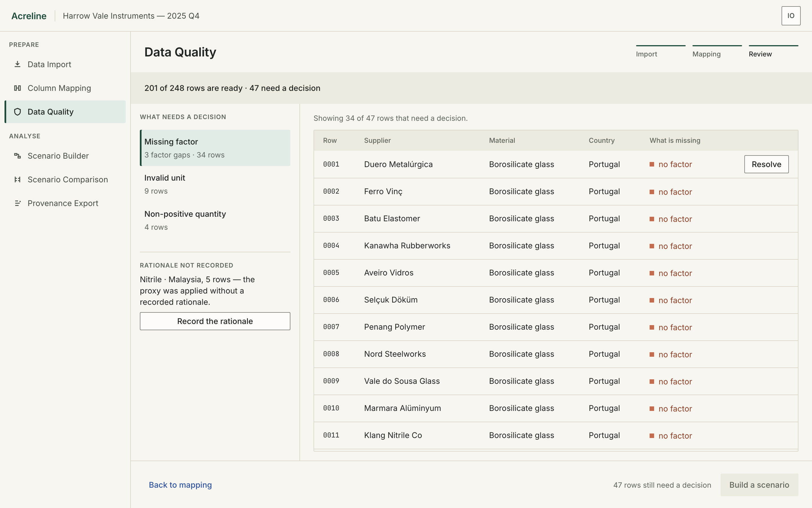The height and width of the screenshot is (508, 812).
Task: Click the Provenance Export icon
Action: coord(17,203)
